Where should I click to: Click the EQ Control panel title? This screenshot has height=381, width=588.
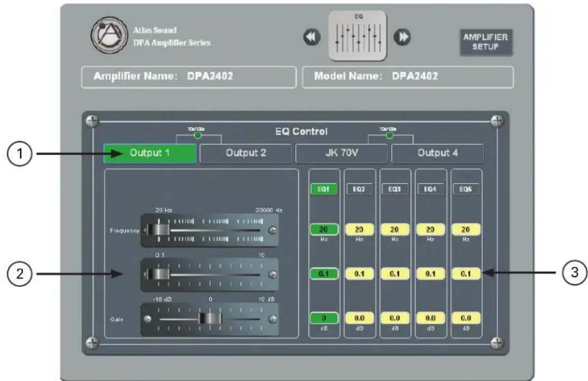pyautogui.click(x=301, y=132)
